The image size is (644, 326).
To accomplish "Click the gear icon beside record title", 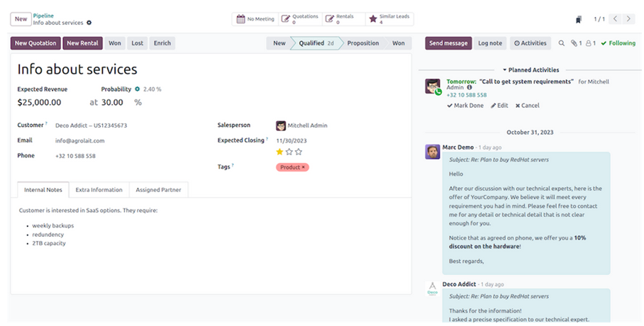I will 89,23.
